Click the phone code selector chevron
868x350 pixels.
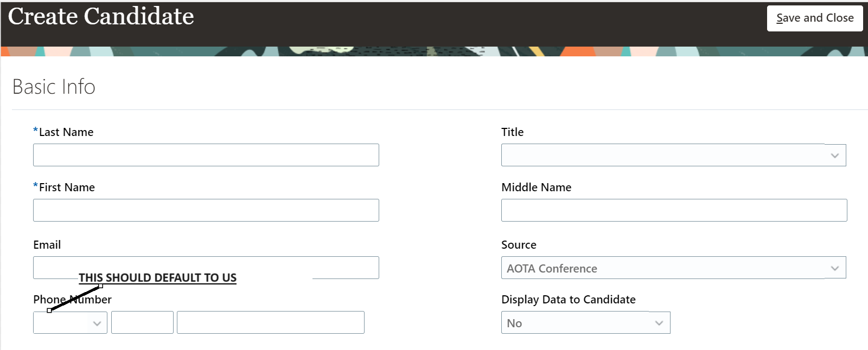point(97,322)
